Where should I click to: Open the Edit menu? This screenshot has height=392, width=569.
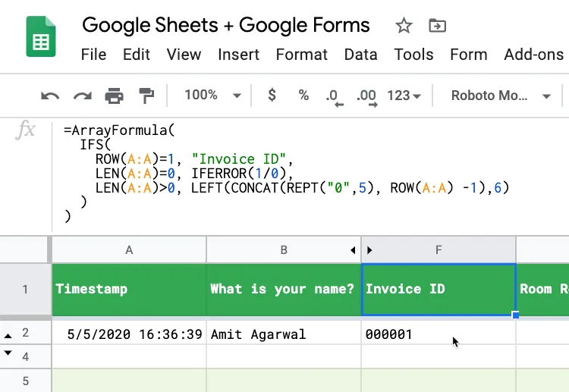pos(137,55)
